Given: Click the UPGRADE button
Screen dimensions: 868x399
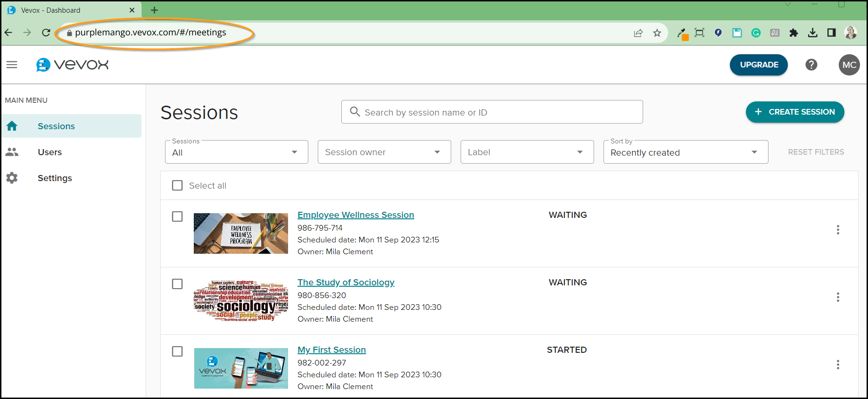Looking at the screenshot, I should coord(759,65).
